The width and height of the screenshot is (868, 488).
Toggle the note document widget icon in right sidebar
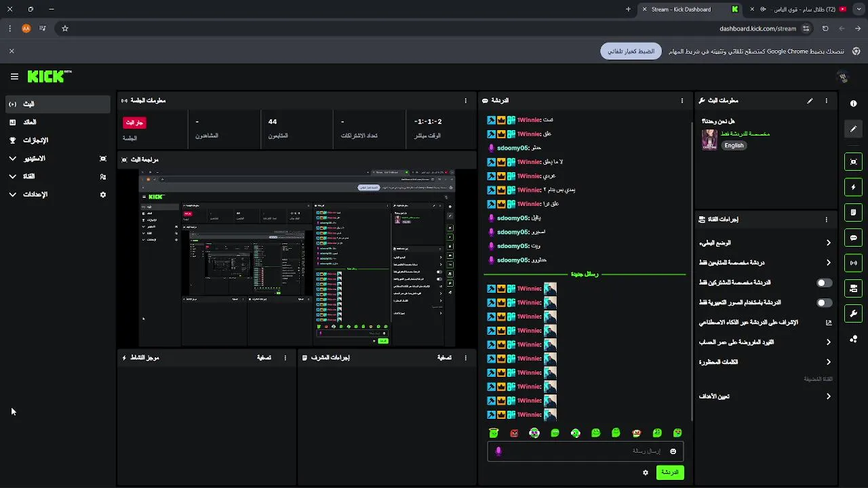click(853, 212)
